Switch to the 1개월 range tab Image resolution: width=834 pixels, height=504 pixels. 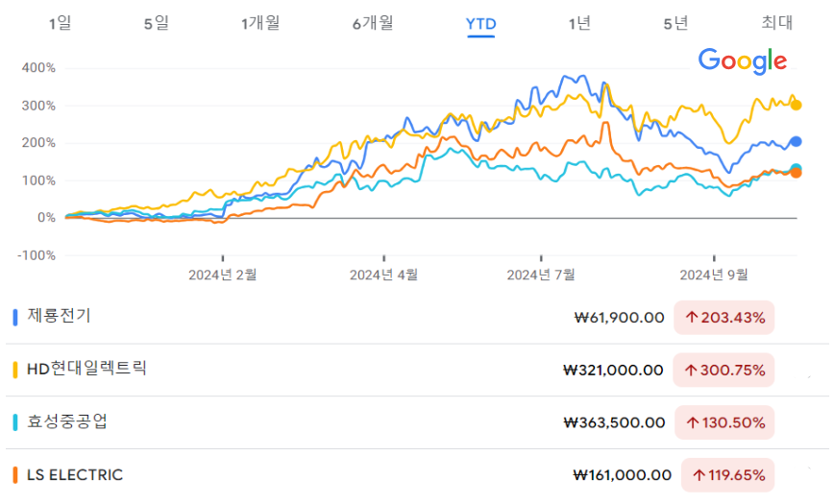pos(260,23)
